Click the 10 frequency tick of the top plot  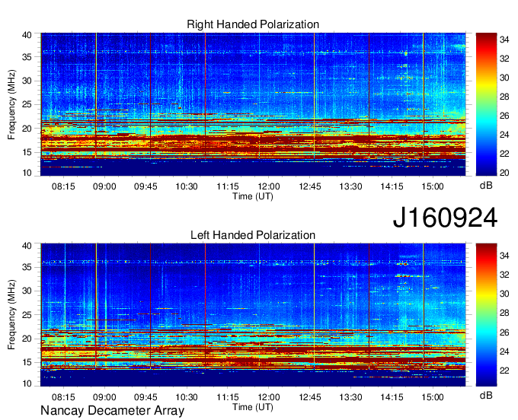pyautogui.click(x=27, y=173)
